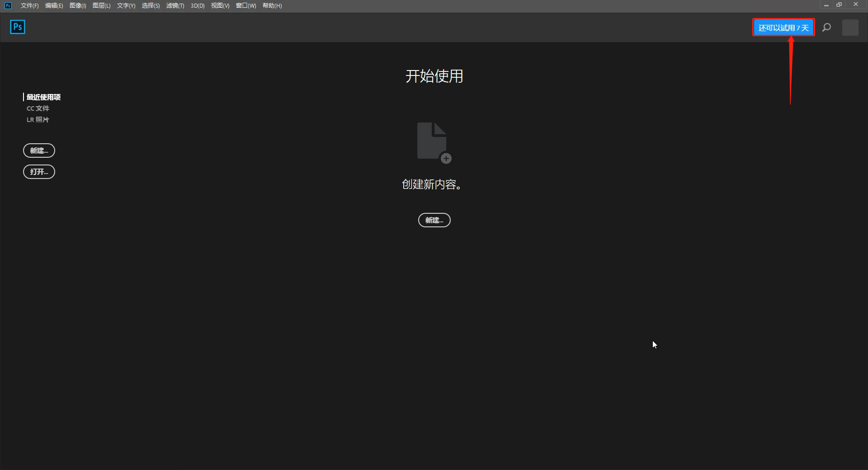Minimize the Photoshop window
868x470 pixels.
point(826,5)
